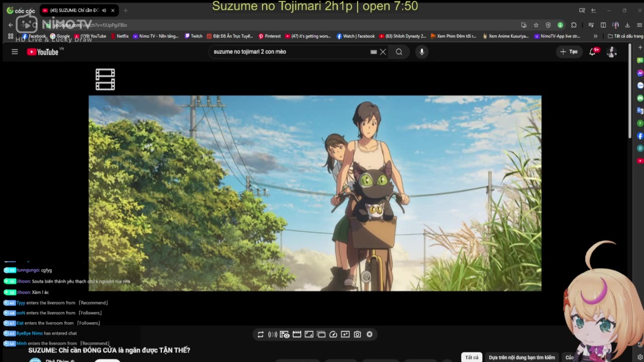The image size is (644, 362).
Task: Open Zalo in the browser sidebar
Action: 640,85
